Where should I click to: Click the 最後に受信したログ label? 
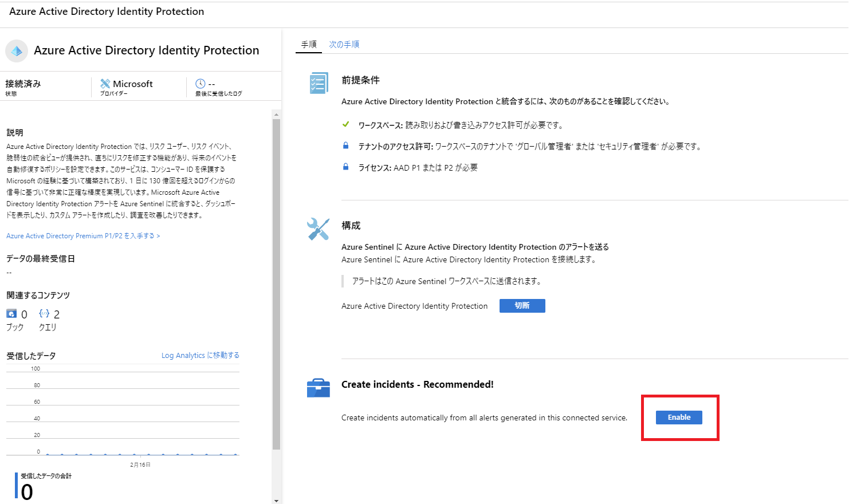click(218, 94)
